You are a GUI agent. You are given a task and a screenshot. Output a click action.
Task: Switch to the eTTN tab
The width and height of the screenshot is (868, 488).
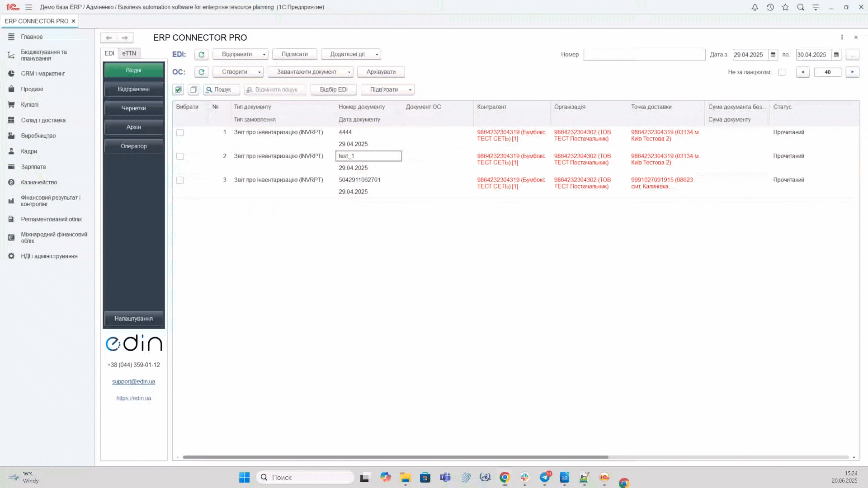[x=129, y=53]
